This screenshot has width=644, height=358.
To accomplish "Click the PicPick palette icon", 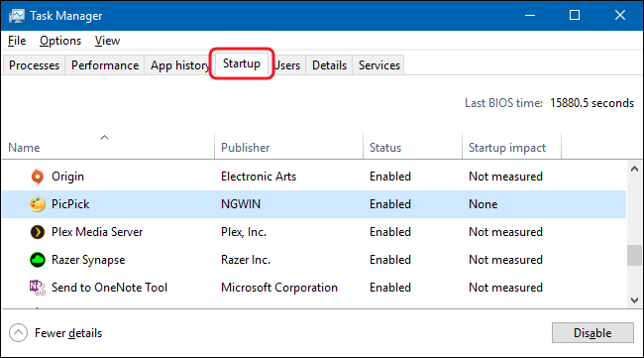I will [38, 204].
